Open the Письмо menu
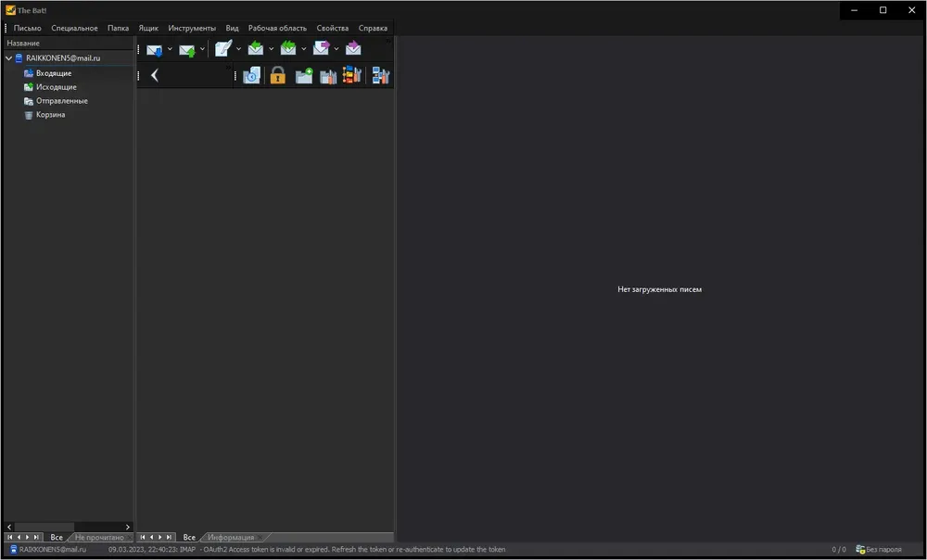The height and width of the screenshot is (560, 927). [27, 28]
